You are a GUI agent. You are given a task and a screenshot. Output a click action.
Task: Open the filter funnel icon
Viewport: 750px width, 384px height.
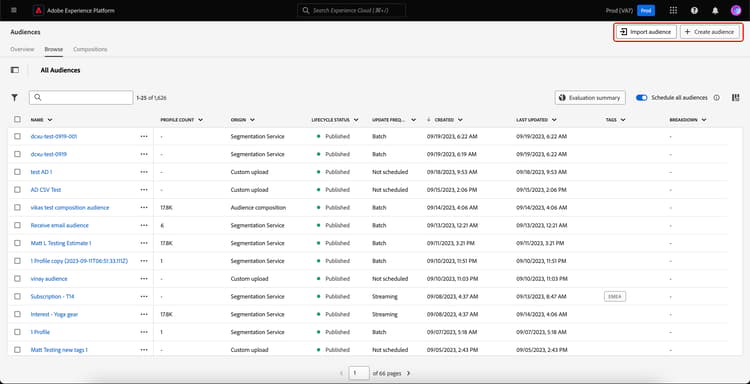[x=15, y=98]
